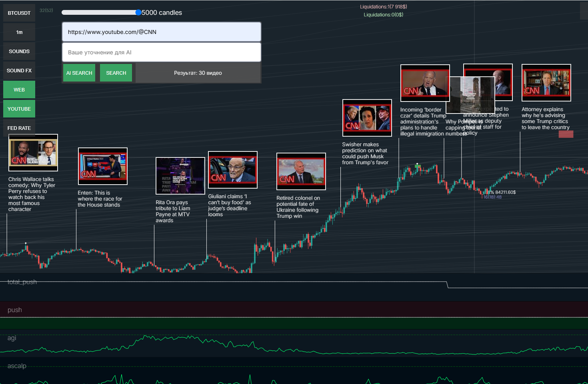The height and width of the screenshot is (384, 588).
Task: Toggle the YOUTUBE mode button
Action: pyautogui.click(x=19, y=109)
